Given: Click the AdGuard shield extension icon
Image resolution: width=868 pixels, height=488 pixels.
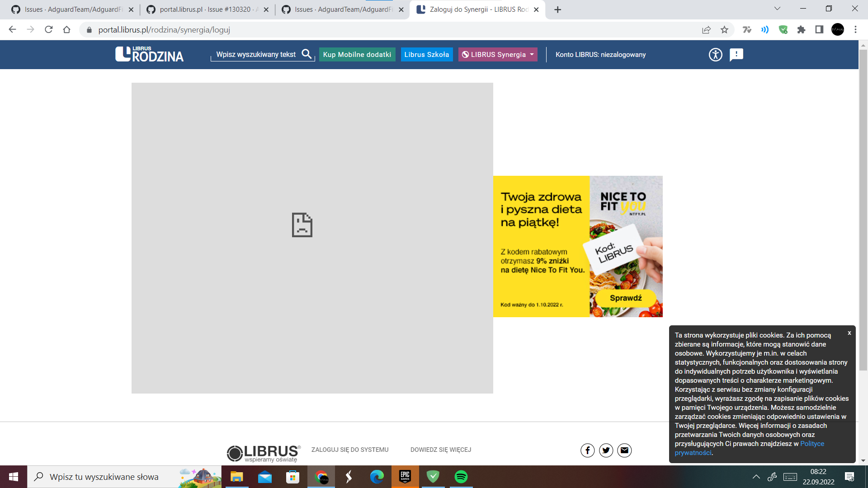Looking at the screenshot, I should (783, 30).
